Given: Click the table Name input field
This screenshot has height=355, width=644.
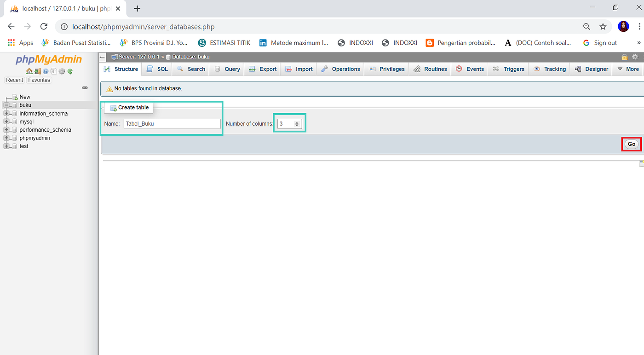Looking at the screenshot, I should coord(172,123).
